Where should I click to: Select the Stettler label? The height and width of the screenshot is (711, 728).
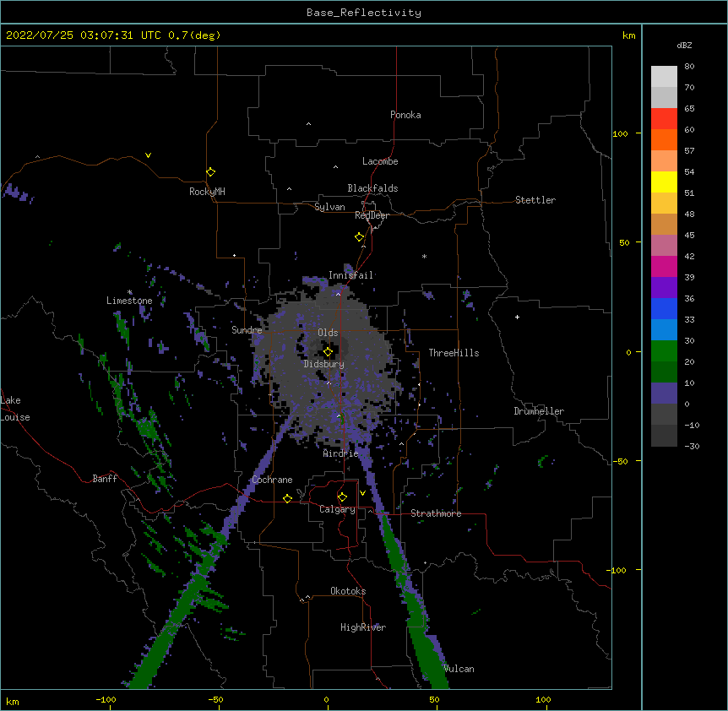535,200
